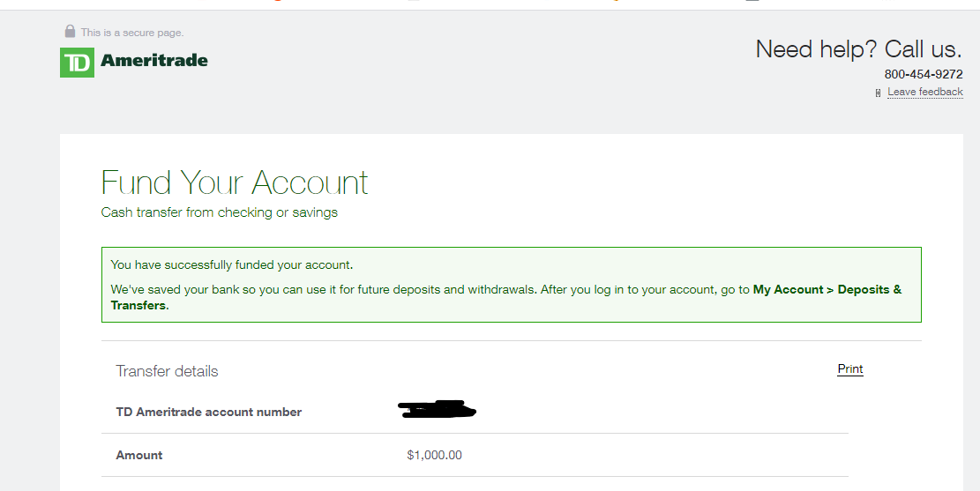Click the Transfer details section title
Viewport: 980px width, 491px height.
pos(167,371)
